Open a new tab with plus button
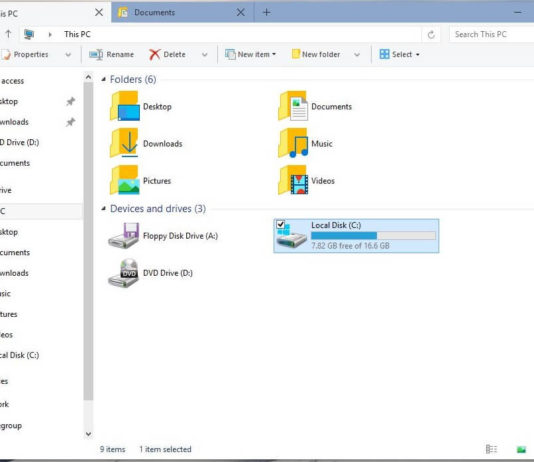This screenshot has width=534, height=462. coord(266,13)
